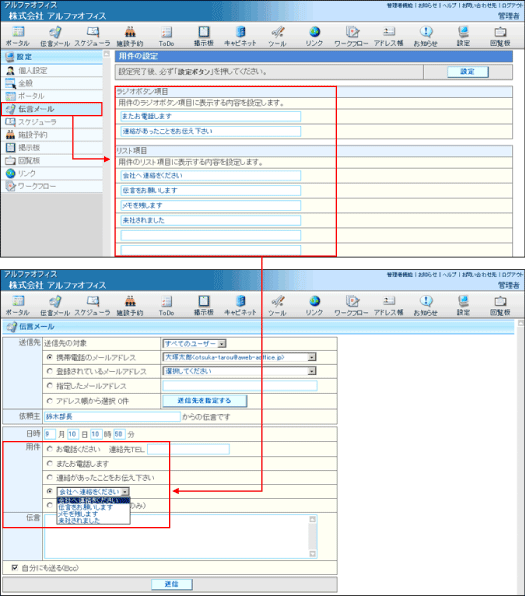Image resolution: width=525 pixels, height=596 pixels.
Task: Open 個人設定 in settings sidebar
Action: tap(52, 70)
